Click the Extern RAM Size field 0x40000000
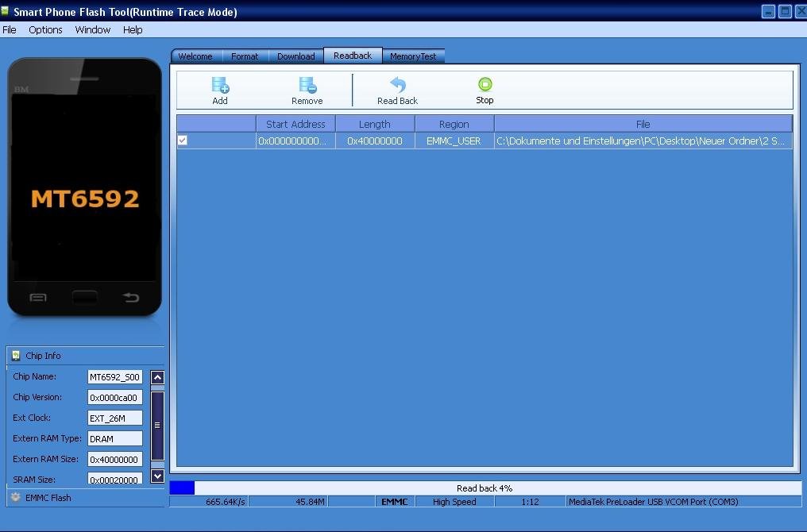Screen dimensions: 807x532 (x=114, y=460)
